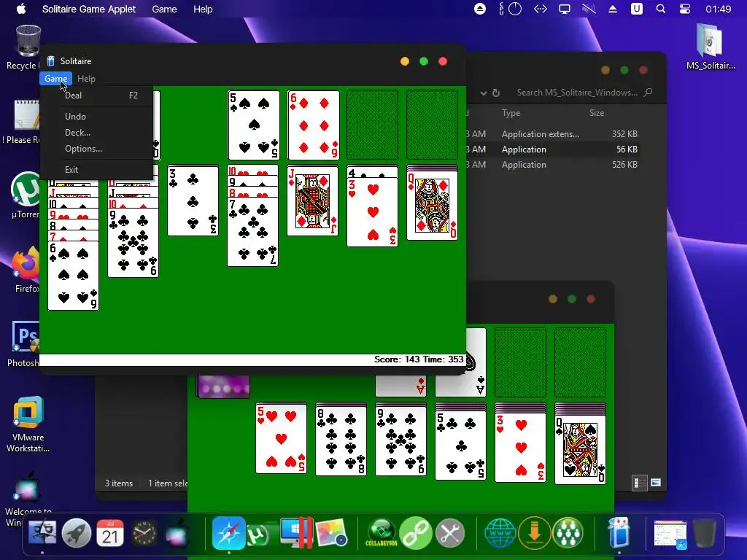
Task: Click the Spotlight search magnifier icon
Action: point(661,9)
